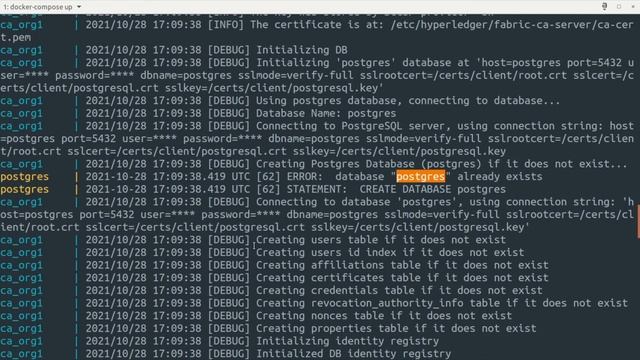640x360 pixels.
Task: Click the pin icon in the terminal title bar
Action: point(604,6)
